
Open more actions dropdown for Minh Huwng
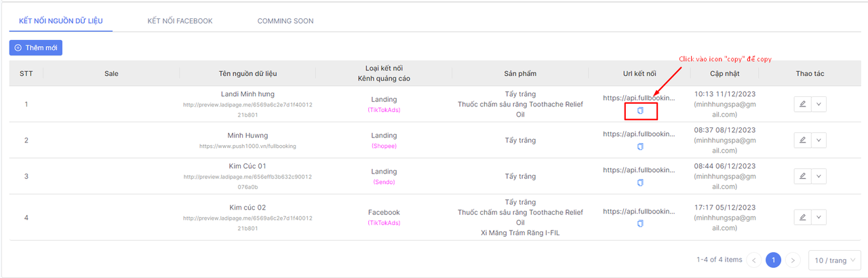[x=818, y=140]
